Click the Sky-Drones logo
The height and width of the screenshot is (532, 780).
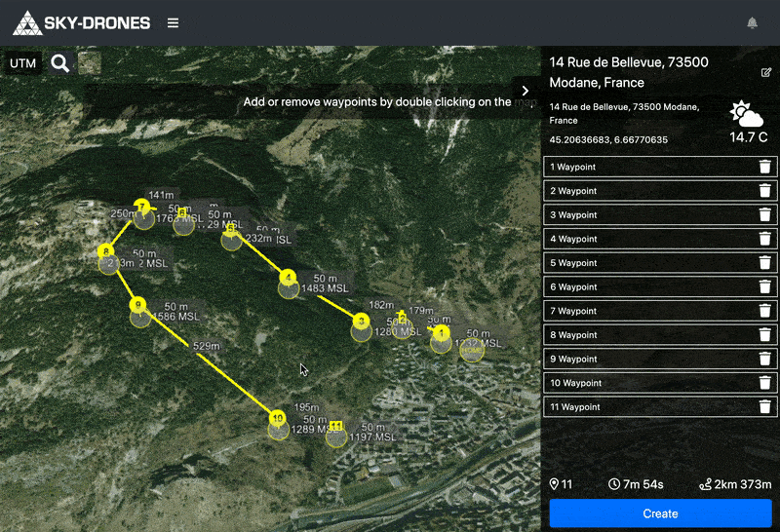pos(82,22)
